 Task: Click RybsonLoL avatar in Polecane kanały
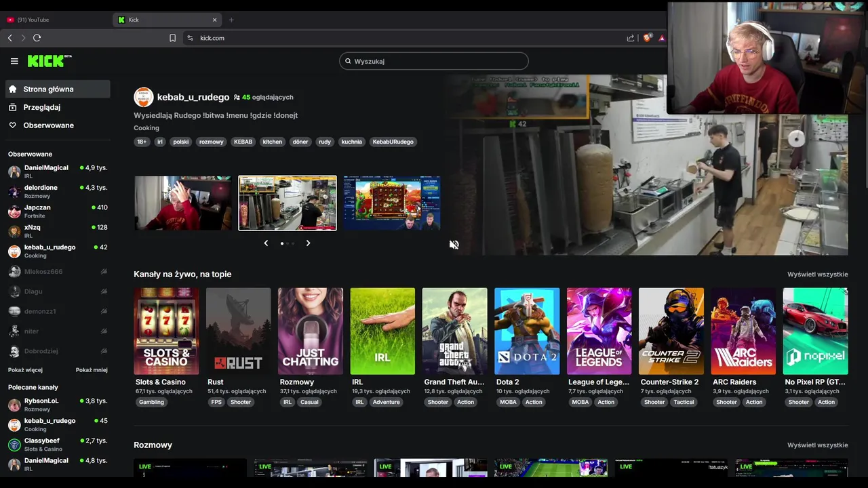pyautogui.click(x=14, y=405)
